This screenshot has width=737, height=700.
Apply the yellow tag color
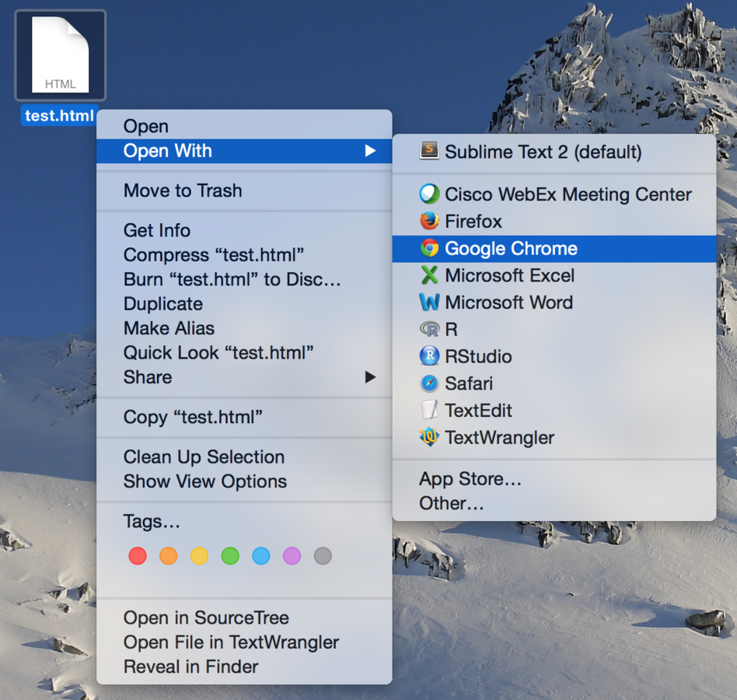pos(199,555)
